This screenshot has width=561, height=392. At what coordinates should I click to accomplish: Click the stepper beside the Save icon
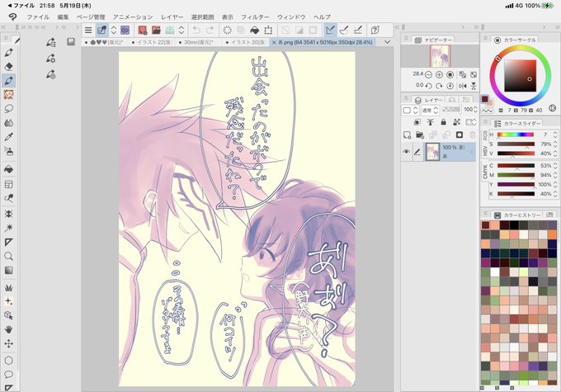click(x=181, y=30)
